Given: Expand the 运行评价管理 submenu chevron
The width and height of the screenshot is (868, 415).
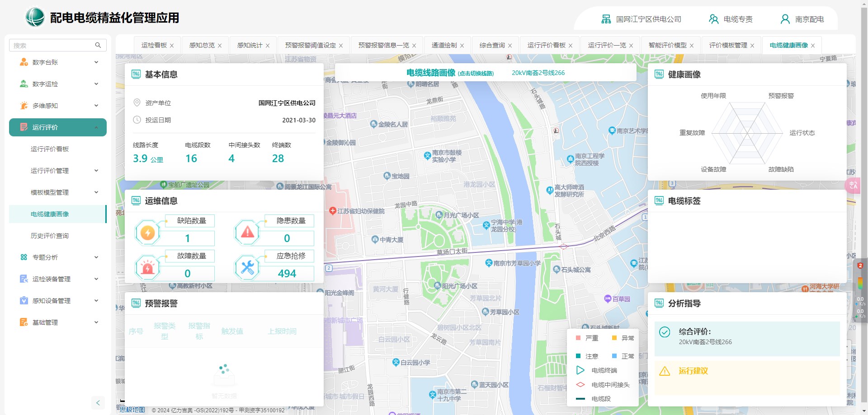Looking at the screenshot, I should tap(96, 170).
